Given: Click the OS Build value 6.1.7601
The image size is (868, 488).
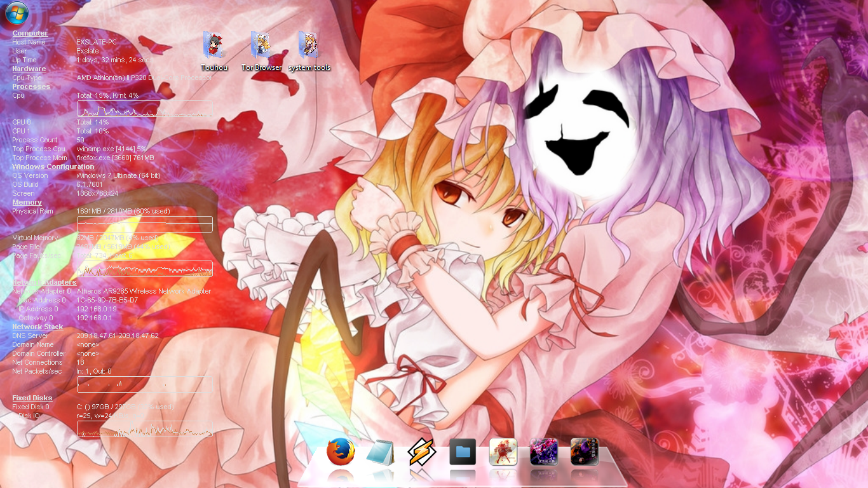Looking at the screenshot, I should pos(90,184).
